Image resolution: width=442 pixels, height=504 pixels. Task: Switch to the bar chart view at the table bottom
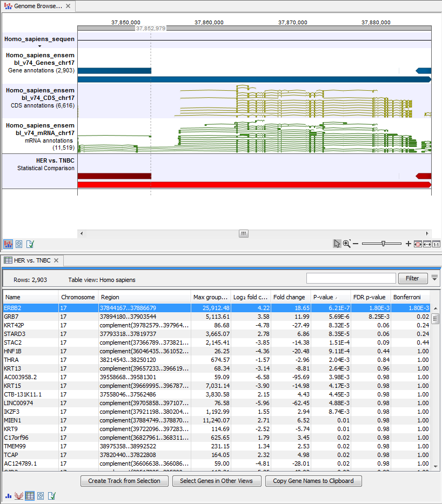point(8,495)
